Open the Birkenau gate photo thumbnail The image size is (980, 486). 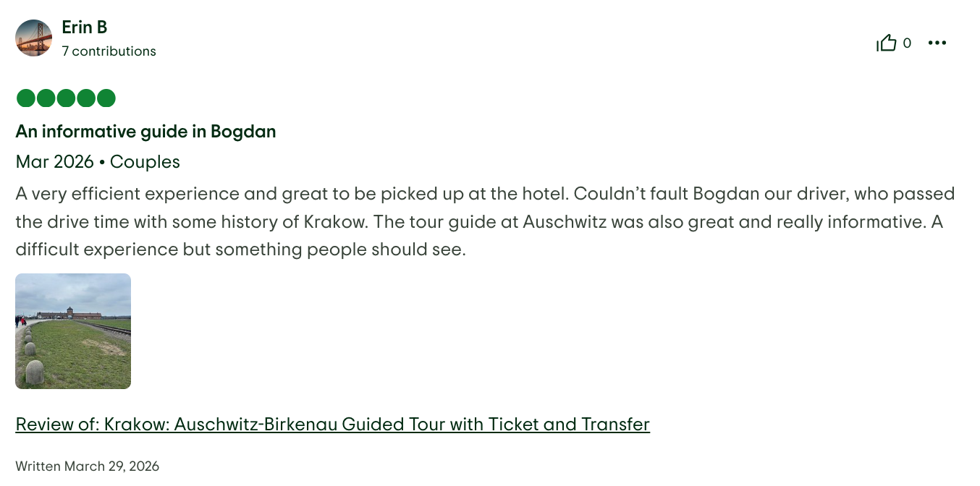(x=73, y=331)
